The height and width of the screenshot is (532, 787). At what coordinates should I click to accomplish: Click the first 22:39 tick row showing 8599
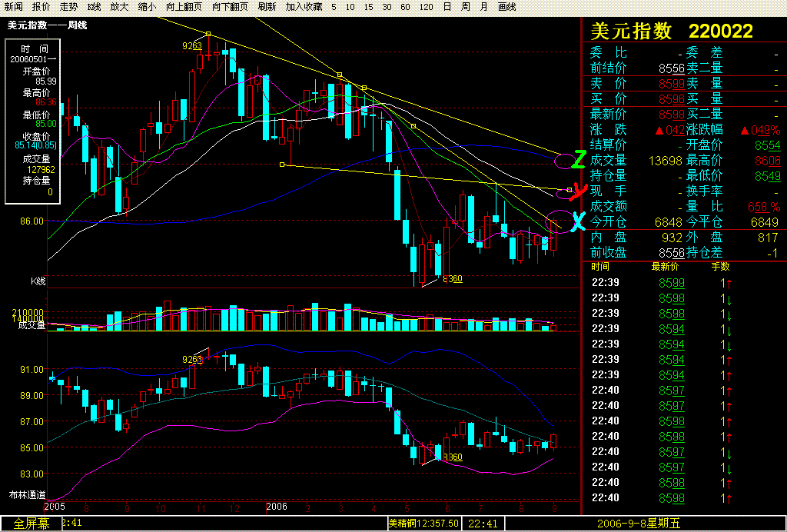click(662, 283)
